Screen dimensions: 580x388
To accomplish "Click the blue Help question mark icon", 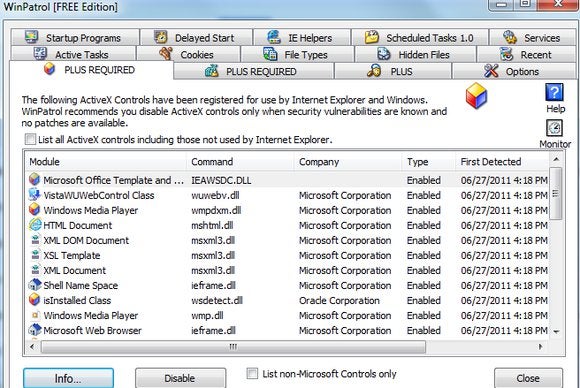I will coord(554,92).
